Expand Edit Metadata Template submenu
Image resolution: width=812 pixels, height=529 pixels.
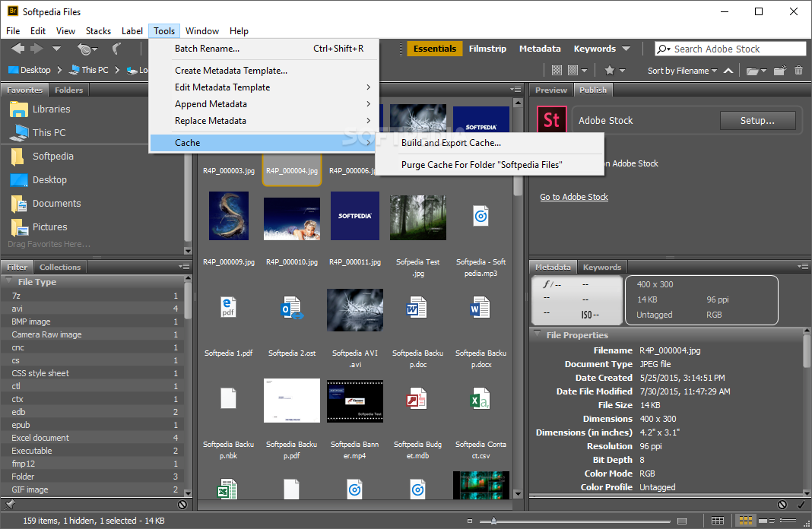[264, 87]
